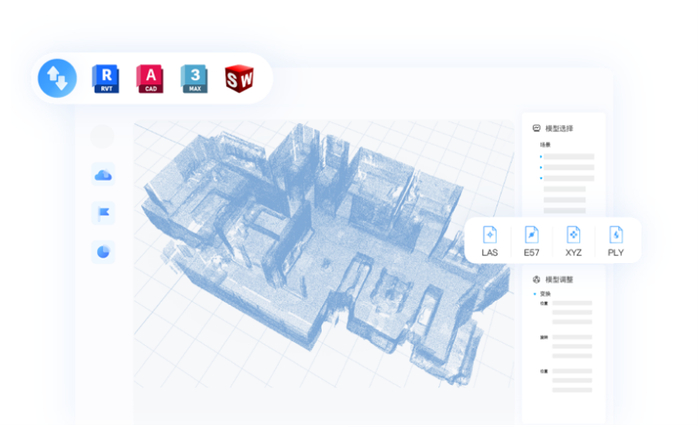Open the cloud icon in sidebar
This screenshot has height=427, width=700.
pos(103,175)
